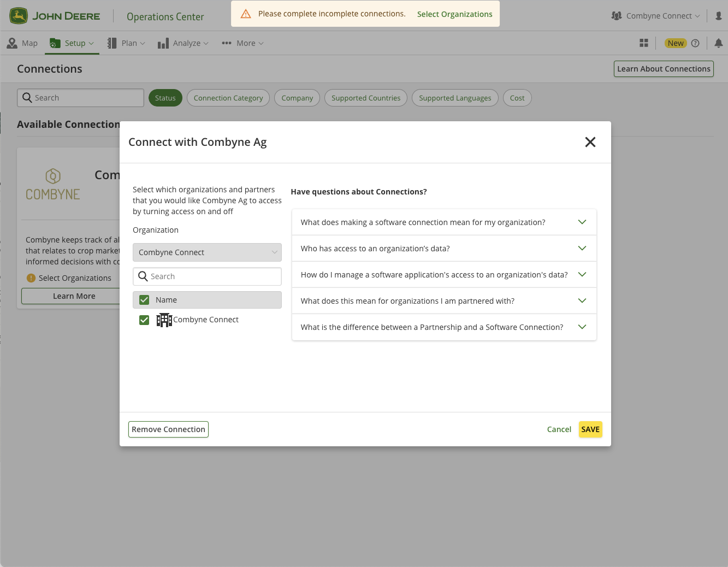Click the John Deere logo icon
728x567 pixels.
coord(19,16)
